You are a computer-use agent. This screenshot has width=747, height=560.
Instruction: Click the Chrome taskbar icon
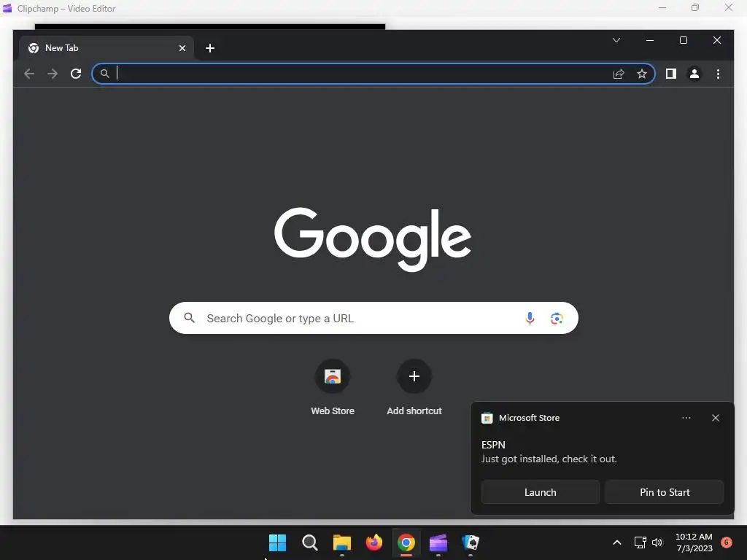point(406,542)
